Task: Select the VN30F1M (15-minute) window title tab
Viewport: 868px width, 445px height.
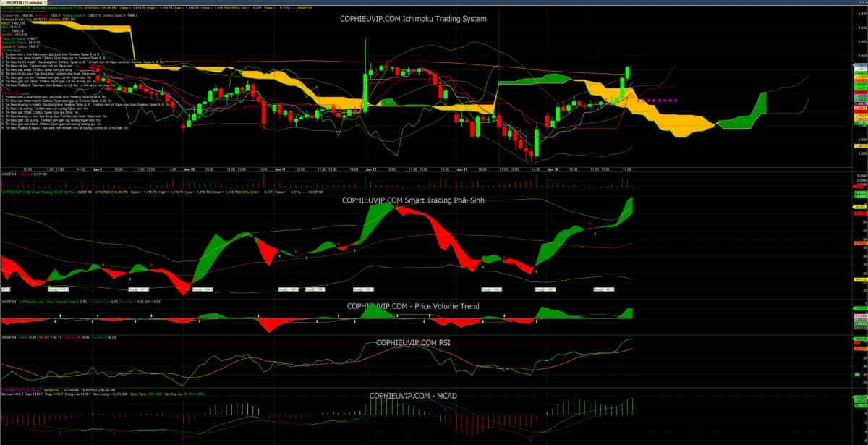Action: 23,4
